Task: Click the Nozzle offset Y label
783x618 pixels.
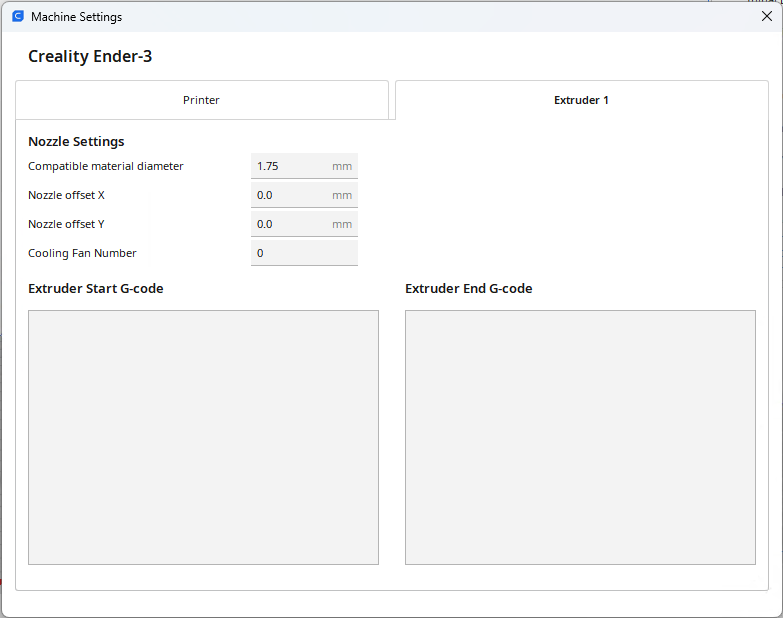Action: (66, 224)
